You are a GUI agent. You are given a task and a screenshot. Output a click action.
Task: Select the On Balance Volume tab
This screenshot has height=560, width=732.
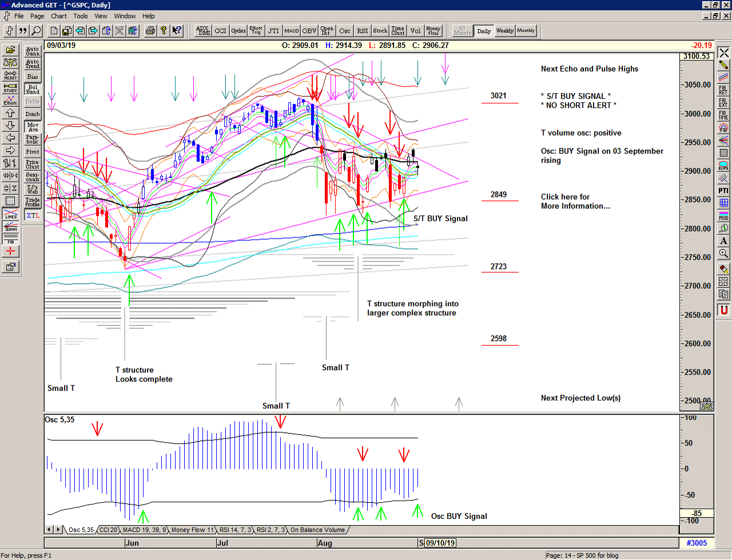[317, 530]
